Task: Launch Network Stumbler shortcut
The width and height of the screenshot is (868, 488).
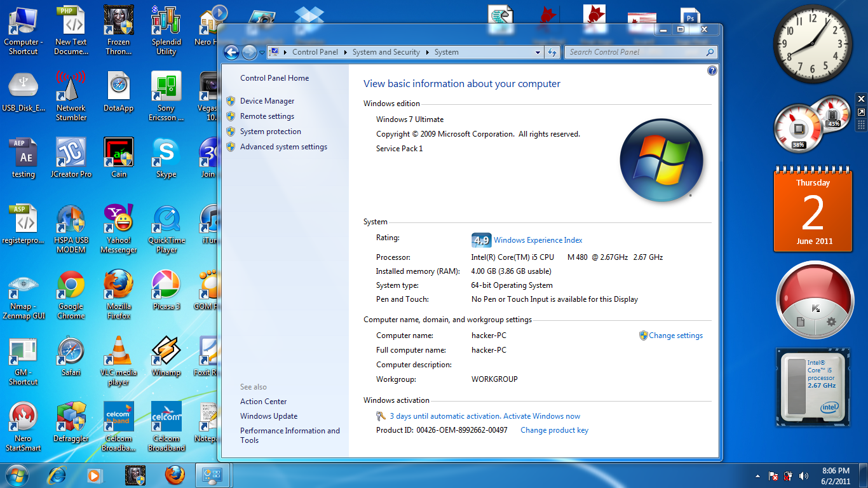Action: (71, 97)
